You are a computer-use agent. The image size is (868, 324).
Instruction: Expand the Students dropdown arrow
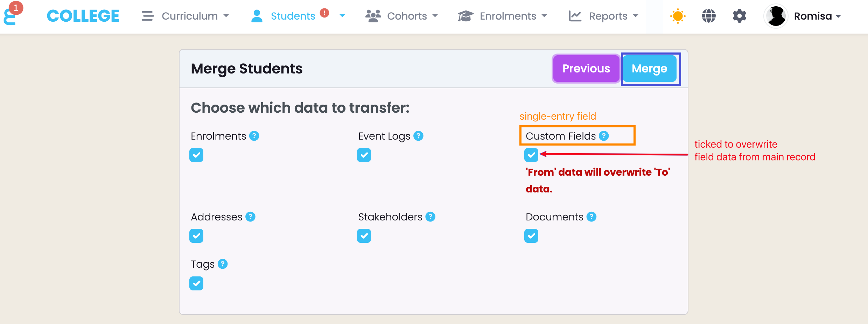[342, 16]
